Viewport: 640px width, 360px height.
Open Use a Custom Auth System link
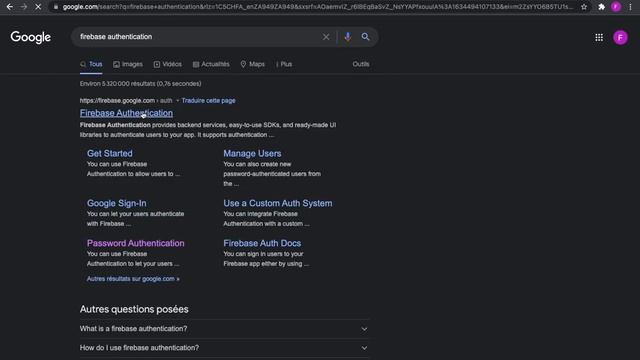[x=278, y=203]
